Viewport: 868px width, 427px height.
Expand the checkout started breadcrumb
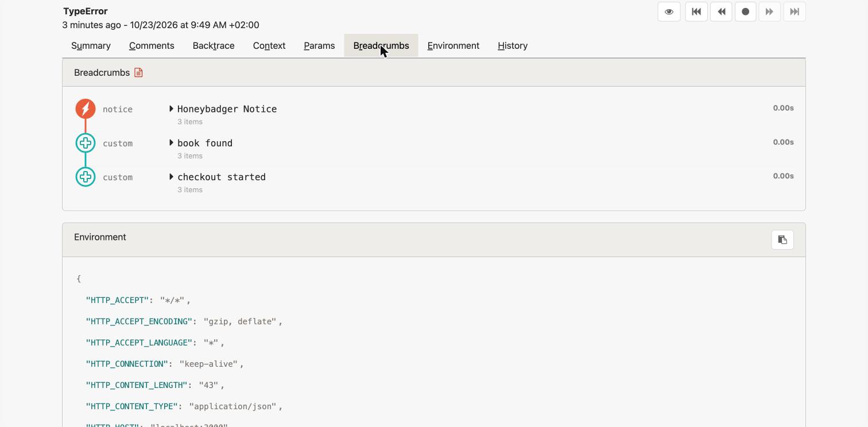click(x=171, y=177)
